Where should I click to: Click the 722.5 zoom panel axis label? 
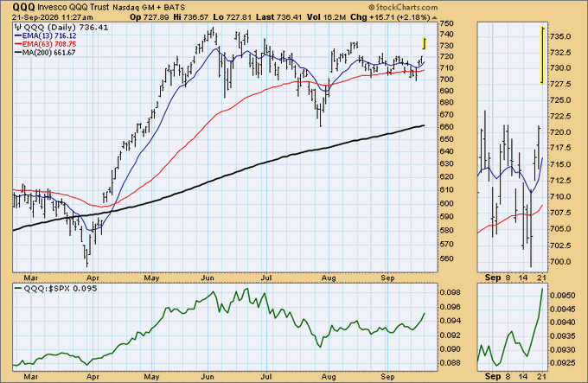tap(560, 116)
